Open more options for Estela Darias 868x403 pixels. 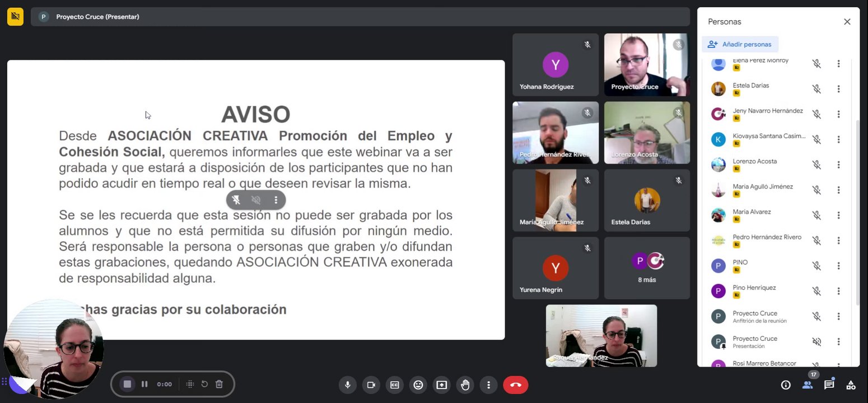pos(838,89)
